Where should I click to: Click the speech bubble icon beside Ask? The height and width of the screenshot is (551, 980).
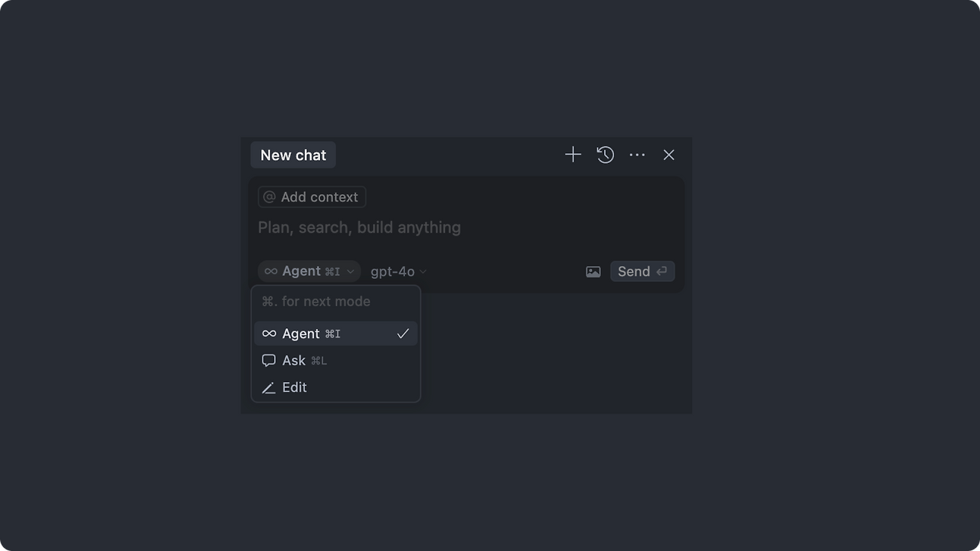(269, 360)
